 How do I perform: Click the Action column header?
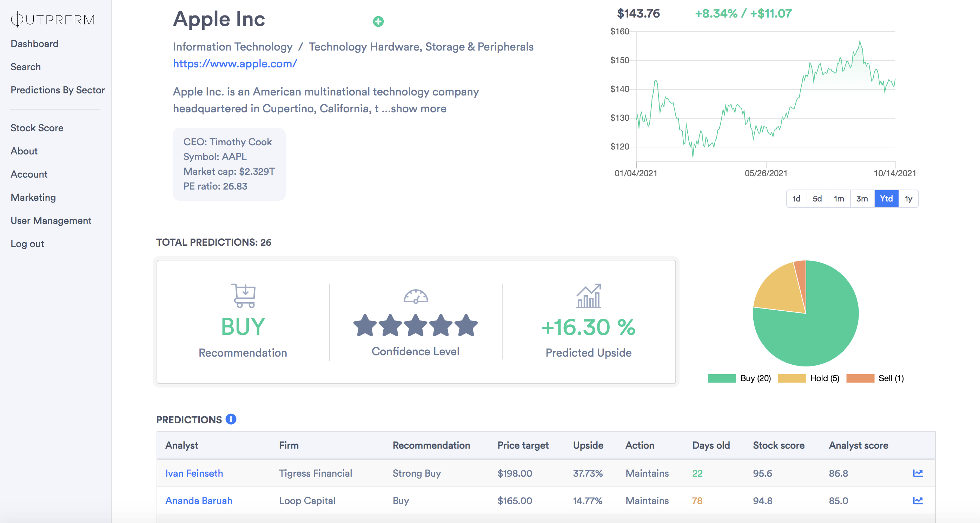[640, 445]
